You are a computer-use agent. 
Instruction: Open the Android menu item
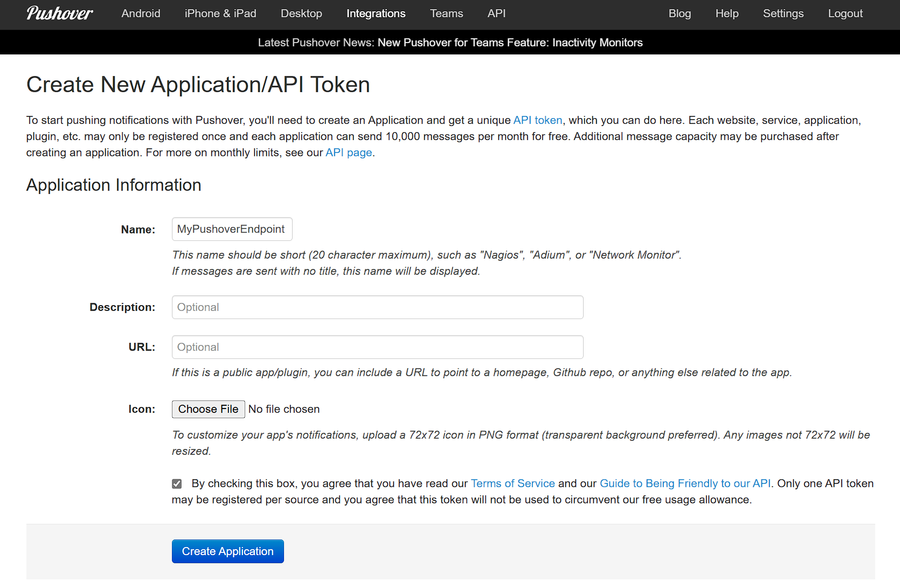[x=141, y=13]
